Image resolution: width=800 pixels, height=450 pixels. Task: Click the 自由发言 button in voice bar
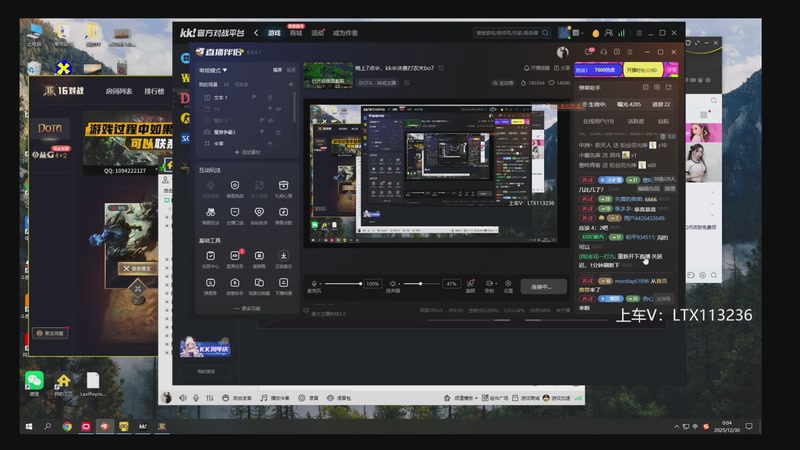[238, 398]
